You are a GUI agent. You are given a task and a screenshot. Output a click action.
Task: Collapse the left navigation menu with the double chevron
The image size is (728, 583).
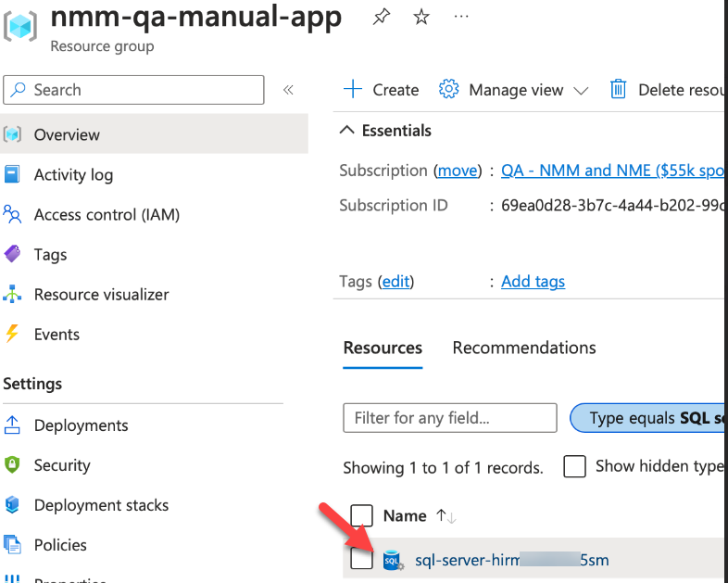288,90
